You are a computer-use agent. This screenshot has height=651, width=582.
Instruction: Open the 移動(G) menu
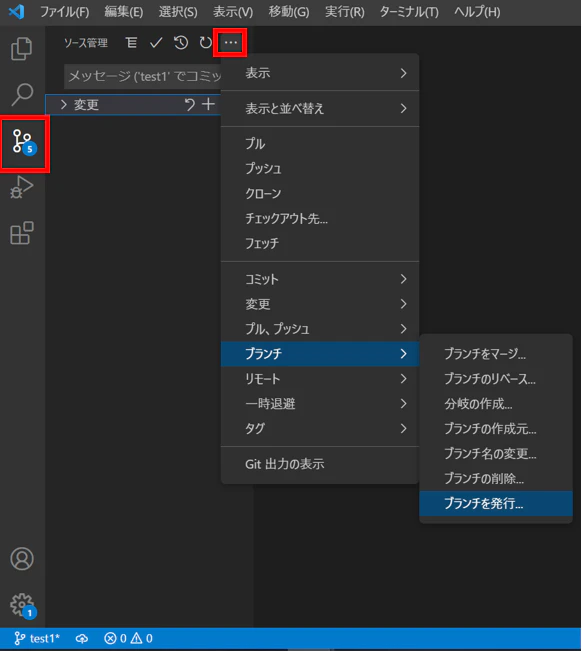289,12
